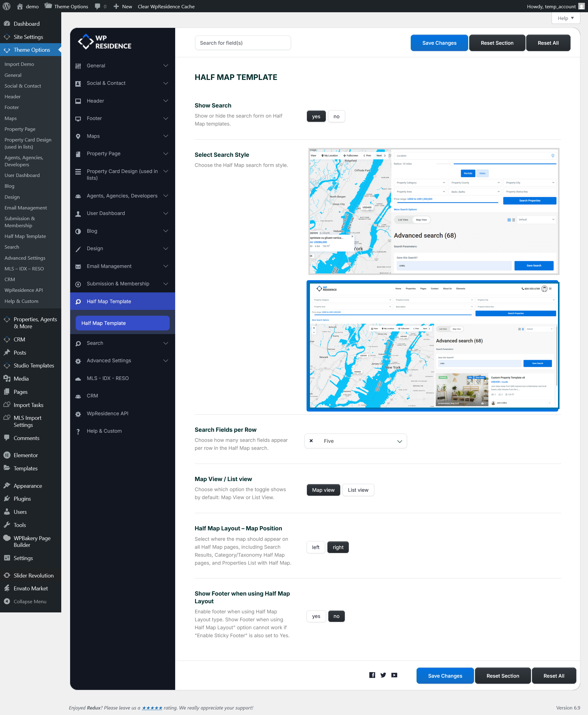Click the WP Residence logo
The width and height of the screenshot is (588, 715).
coord(105,42)
